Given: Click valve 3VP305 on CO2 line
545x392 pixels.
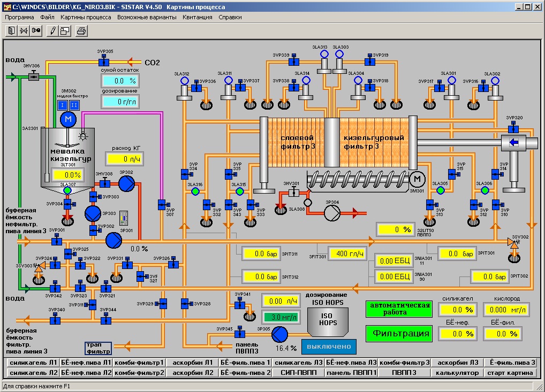Looking at the screenshot, I should pyautogui.click(x=104, y=61).
